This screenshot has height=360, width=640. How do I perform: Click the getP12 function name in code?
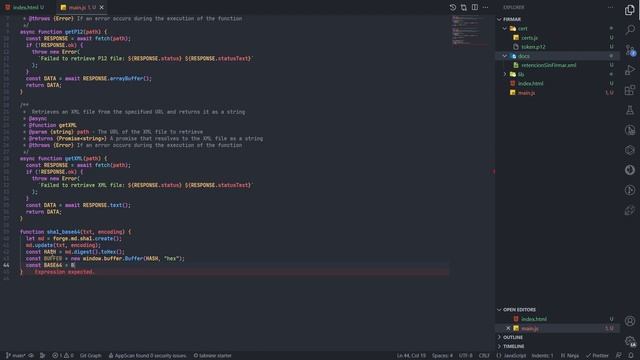click(x=73, y=32)
